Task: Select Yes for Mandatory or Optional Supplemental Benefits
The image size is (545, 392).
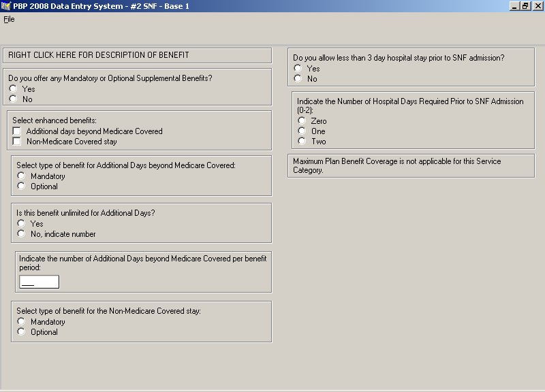Action: click(x=14, y=89)
